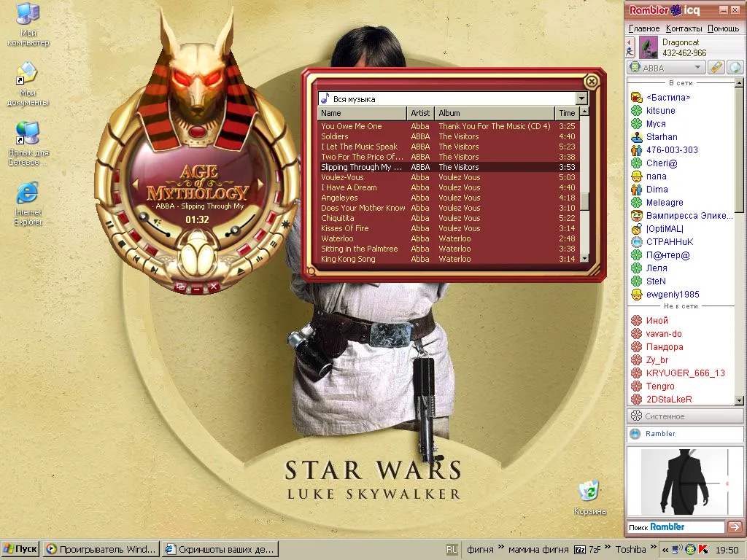This screenshot has height=560, width=747.
Task: Click the Пуск start button
Action: tap(20, 549)
